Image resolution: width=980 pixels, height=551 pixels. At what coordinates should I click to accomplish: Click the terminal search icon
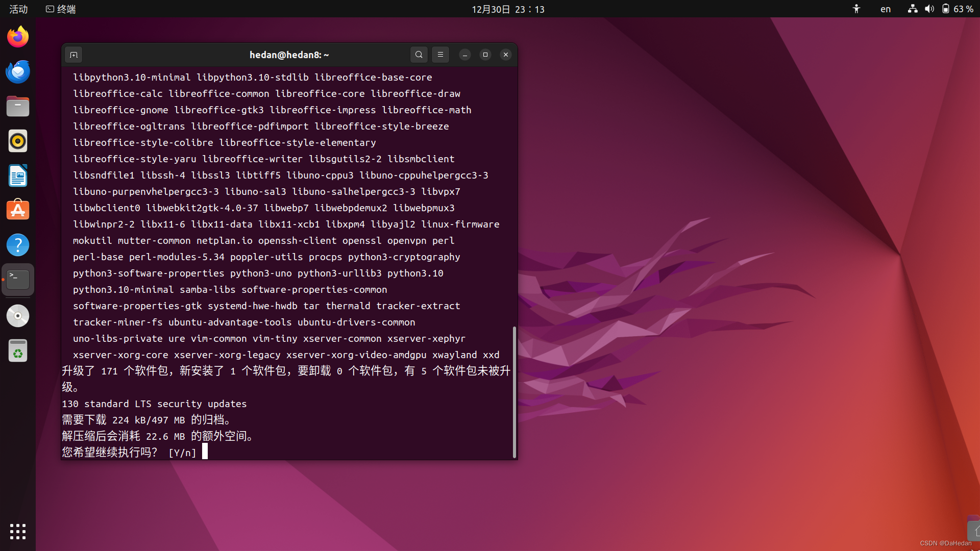pos(419,55)
